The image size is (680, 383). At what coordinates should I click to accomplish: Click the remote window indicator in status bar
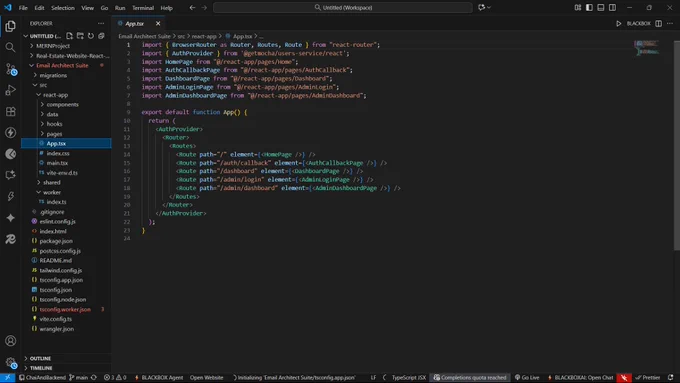7,377
